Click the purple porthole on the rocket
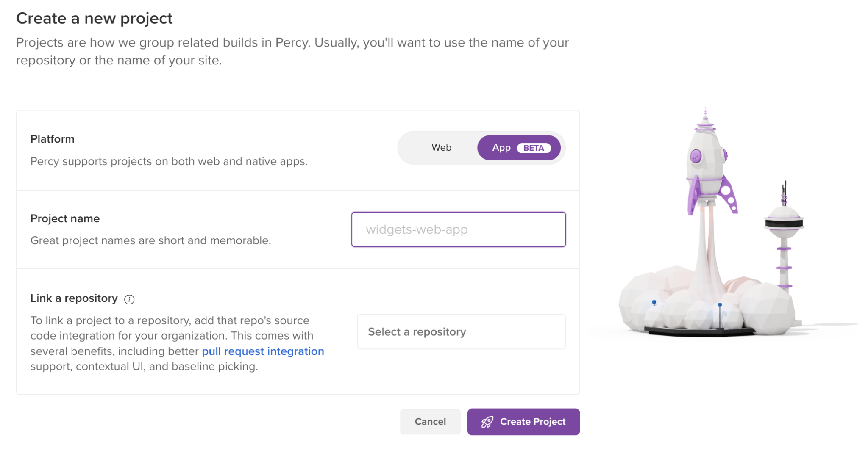The image size is (868, 453). 696,156
